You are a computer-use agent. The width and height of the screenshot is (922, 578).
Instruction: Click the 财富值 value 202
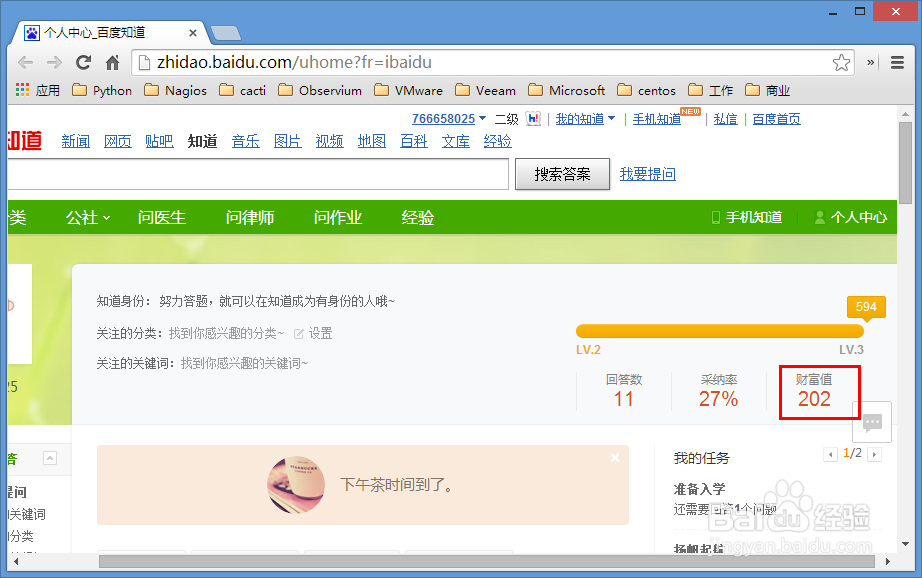[814, 399]
